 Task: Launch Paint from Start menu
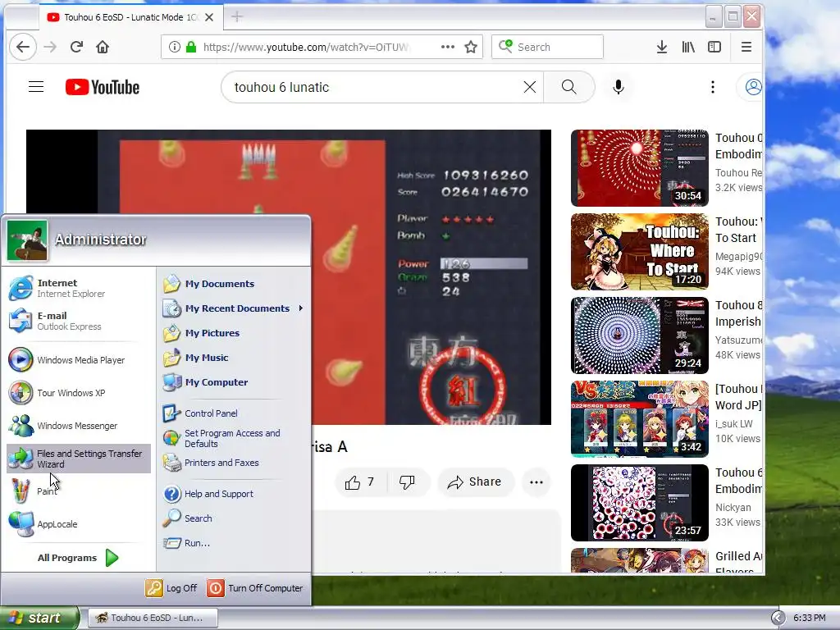pyautogui.click(x=79, y=491)
